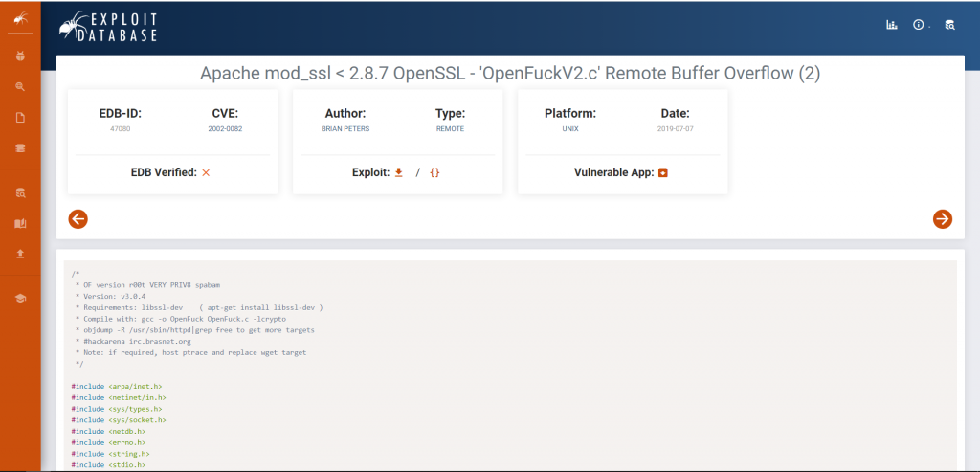Click the '#include <netdb.h>' code line
The image size is (980, 472).
pos(109,432)
